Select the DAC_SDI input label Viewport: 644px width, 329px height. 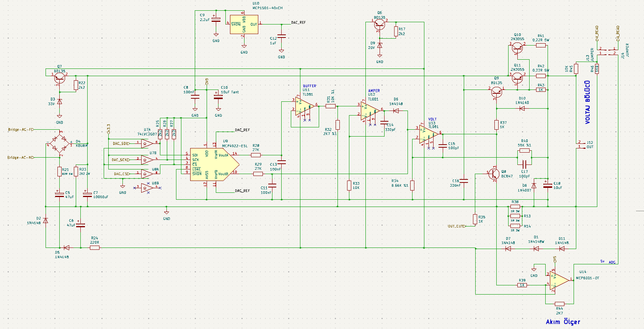[121, 143]
